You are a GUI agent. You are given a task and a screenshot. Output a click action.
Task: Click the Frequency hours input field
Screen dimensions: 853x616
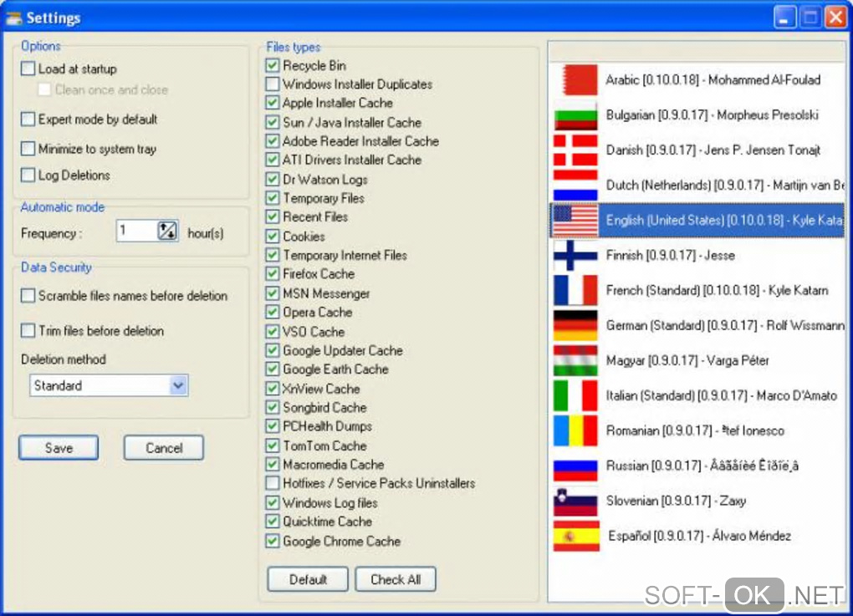click(138, 231)
